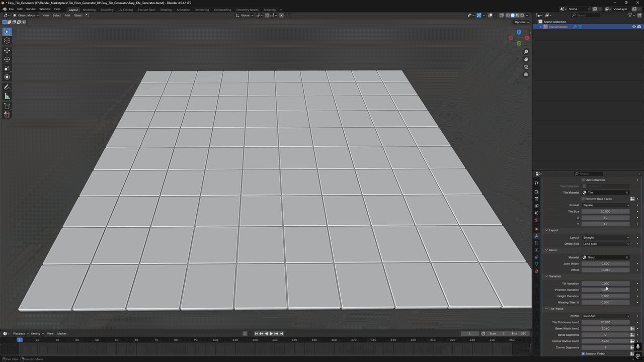Open the Object Mode dropdown
Image resolution: width=644 pixels, height=362 pixels.
[27, 15]
